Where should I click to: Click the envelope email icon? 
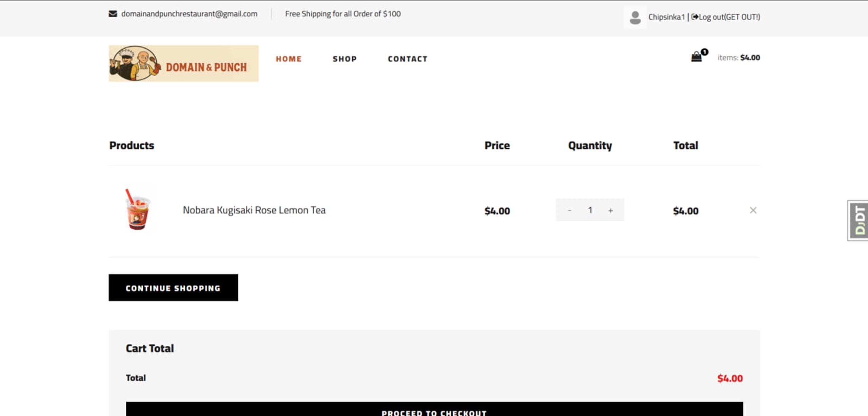(113, 14)
